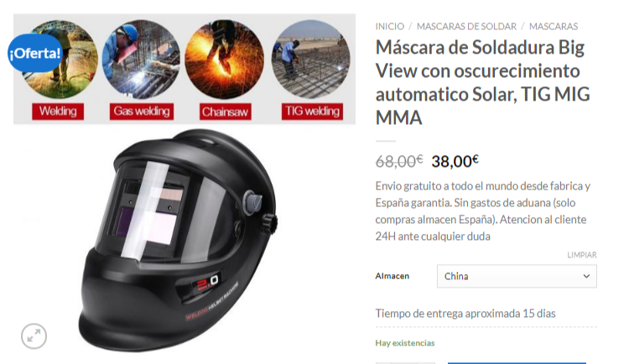Viewport: 629px width, 364px height.
Task: Click the blue ¡Oferta! sale badge
Action: pyautogui.click(x=35, y=53)
